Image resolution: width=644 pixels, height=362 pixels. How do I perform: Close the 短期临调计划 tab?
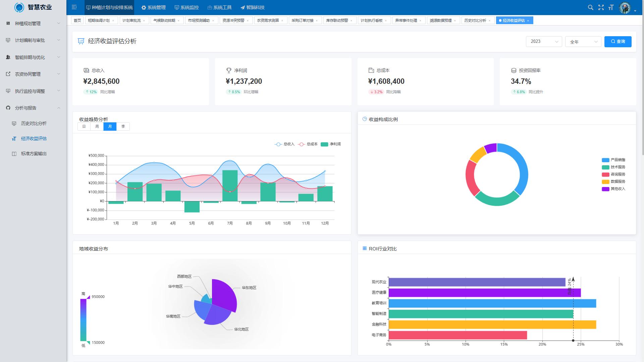click(113, 21)
